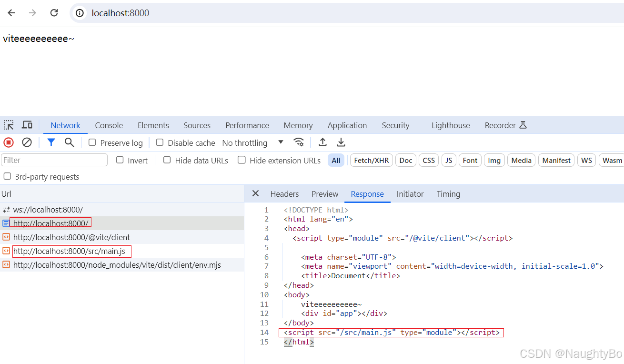Image resolution: width=624 pixels, height=364 pixels.
Task: Check 3rd-party requests
Action: (x=7, y=176)
